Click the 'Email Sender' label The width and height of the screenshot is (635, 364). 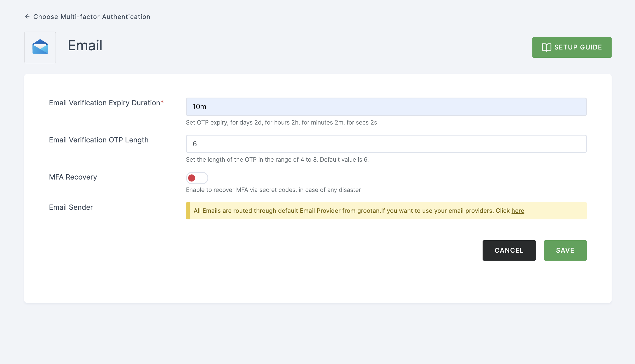[71, 207]
